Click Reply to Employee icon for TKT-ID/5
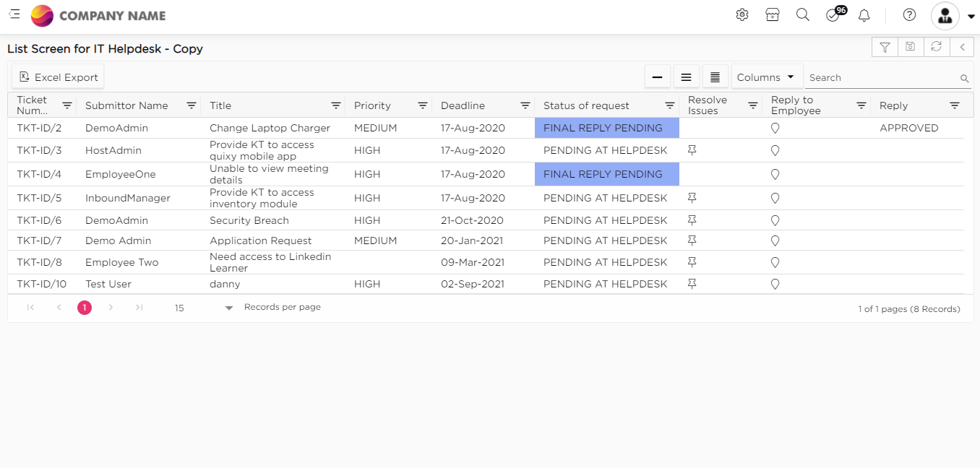The height and width of the screenshot is (468, 980). click(775, 199)
